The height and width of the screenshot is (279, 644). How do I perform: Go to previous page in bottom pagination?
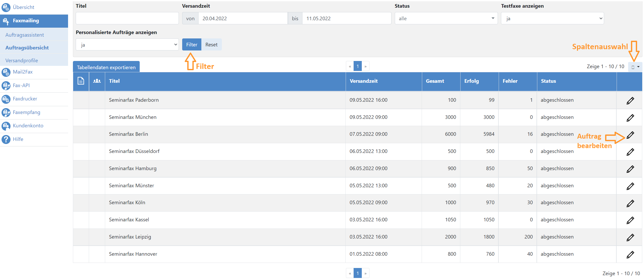pos(350,273)
